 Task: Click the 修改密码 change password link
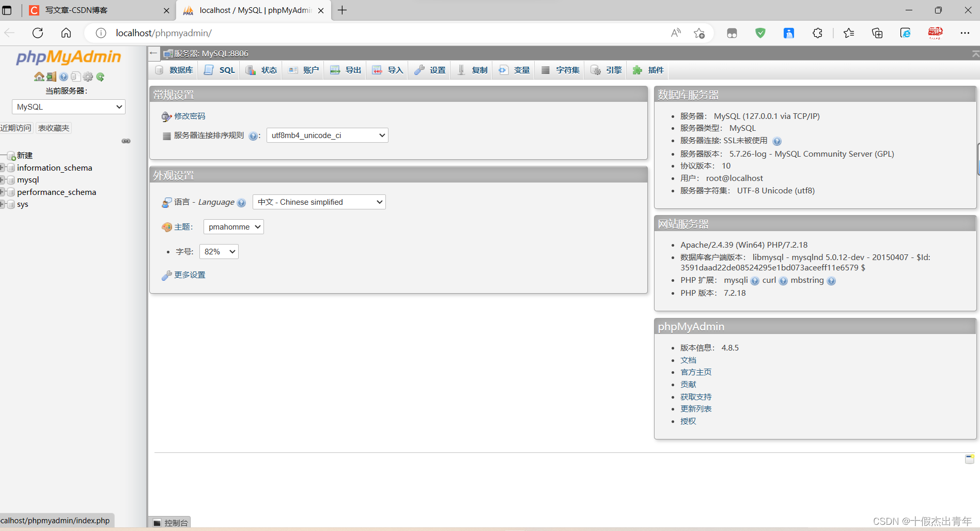(190, 116)
